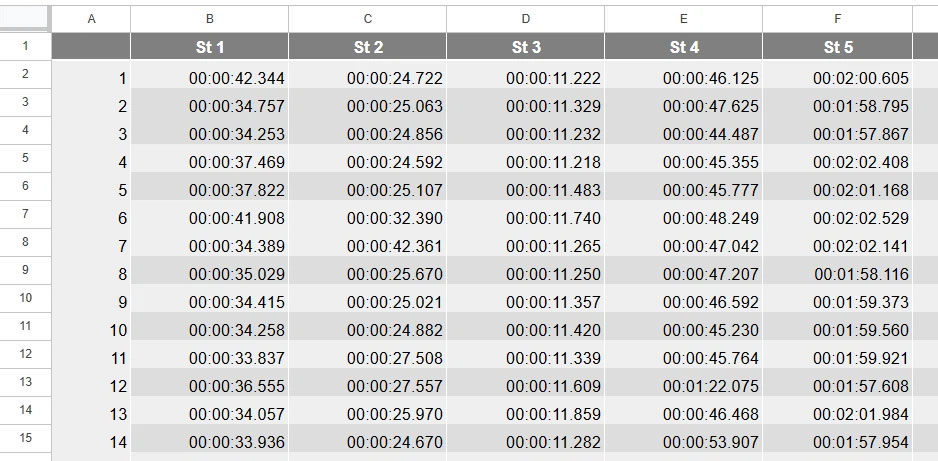This screenshot has height=461, width=938.
Task: Click the St 1 header cell
Action: (x=209, y=47)
